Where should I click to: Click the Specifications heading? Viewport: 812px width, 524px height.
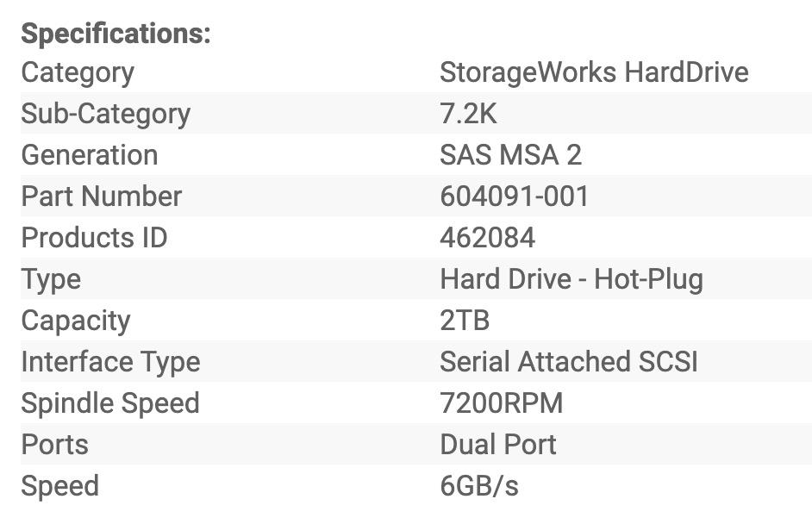pyautogui.click(x=116, y=34)
